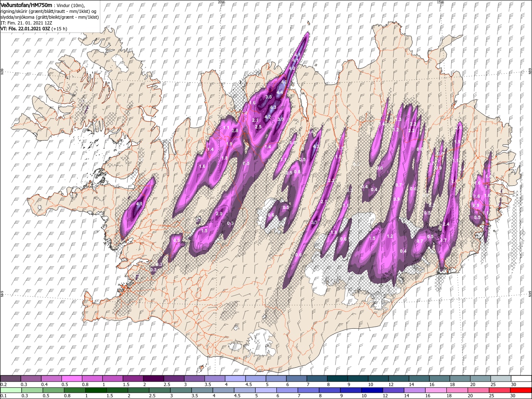Click the 2.0 snowfall value on the map

[219, 214]
